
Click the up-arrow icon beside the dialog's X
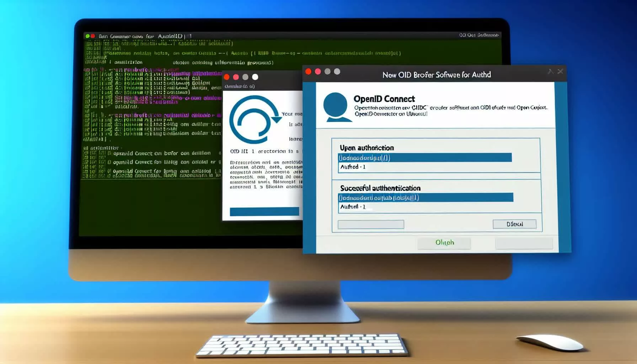(x=550, y=71)
